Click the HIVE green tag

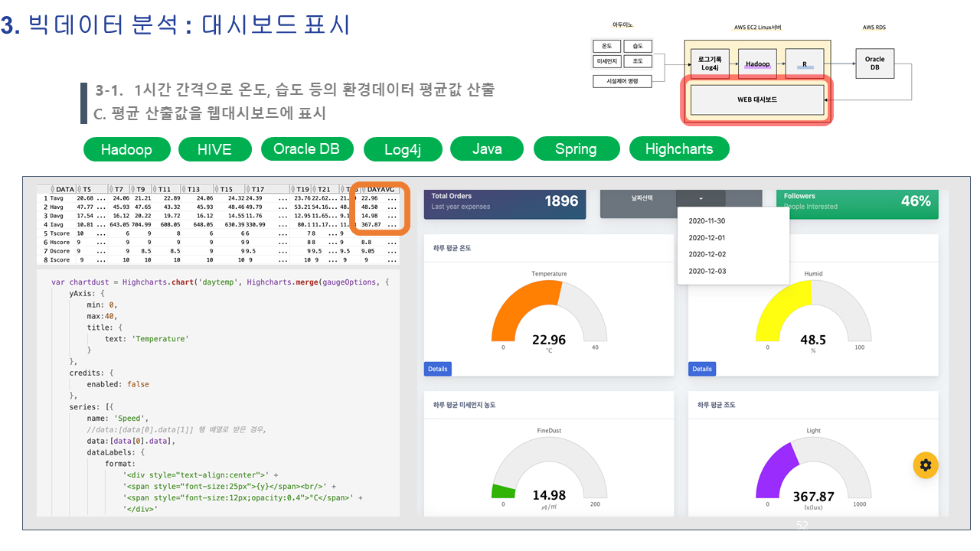point(214,149)
